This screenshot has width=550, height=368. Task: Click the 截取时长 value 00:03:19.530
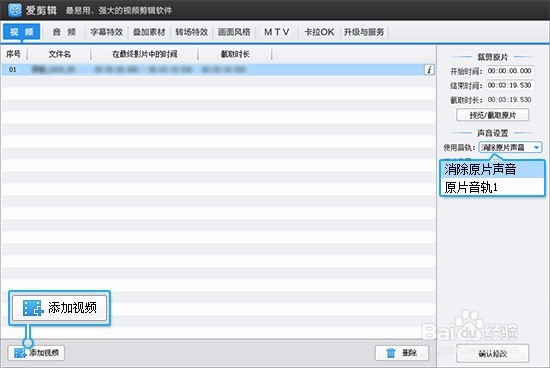(x=509, y=100)
